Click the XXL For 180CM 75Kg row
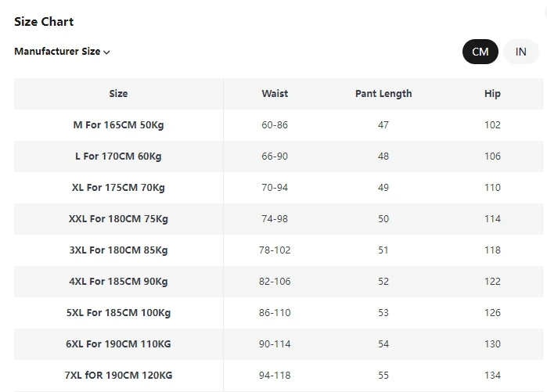 (279, 219)
